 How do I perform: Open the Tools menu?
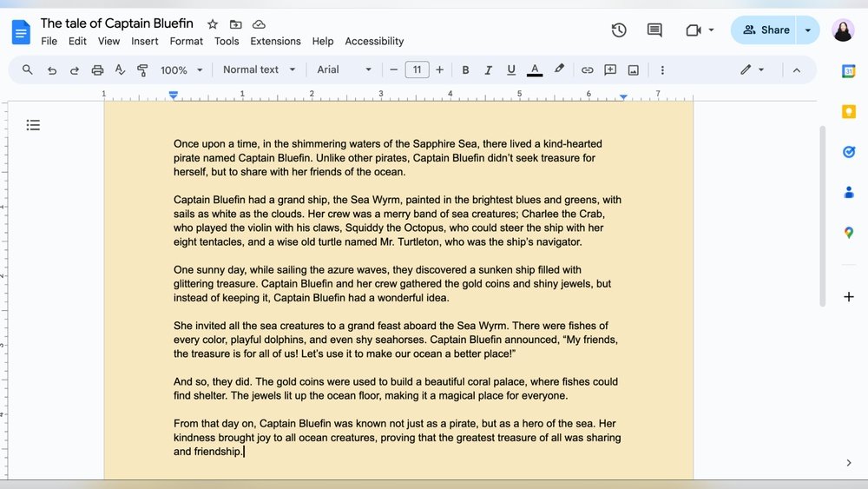pos(227,41)
